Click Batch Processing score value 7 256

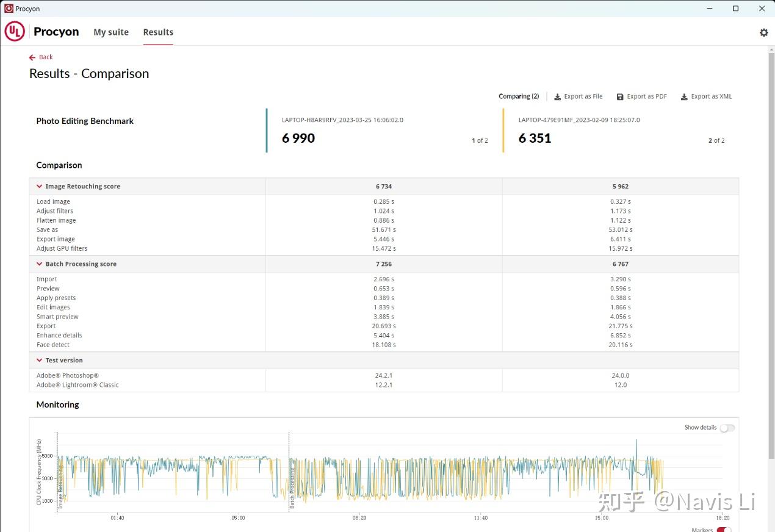click(384, 264)
